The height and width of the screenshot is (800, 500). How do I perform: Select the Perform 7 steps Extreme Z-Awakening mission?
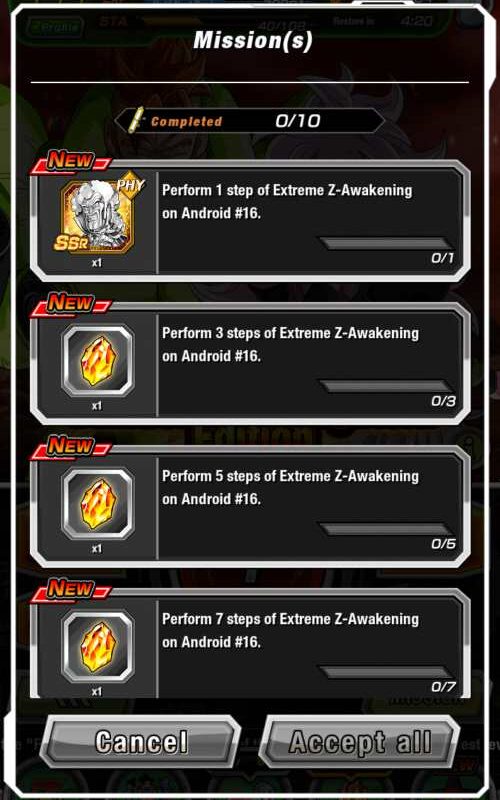pos(250,644)
